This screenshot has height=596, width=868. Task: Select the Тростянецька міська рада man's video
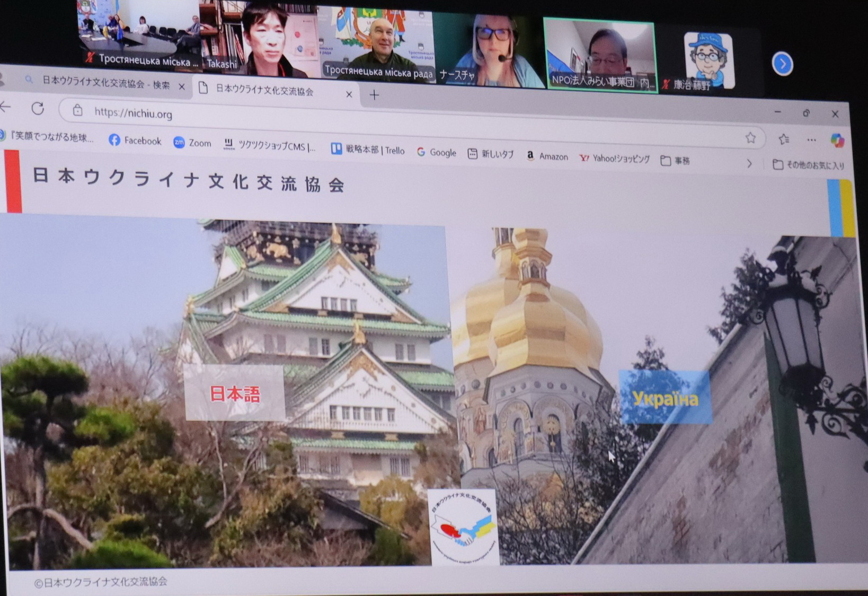(377, 43)
